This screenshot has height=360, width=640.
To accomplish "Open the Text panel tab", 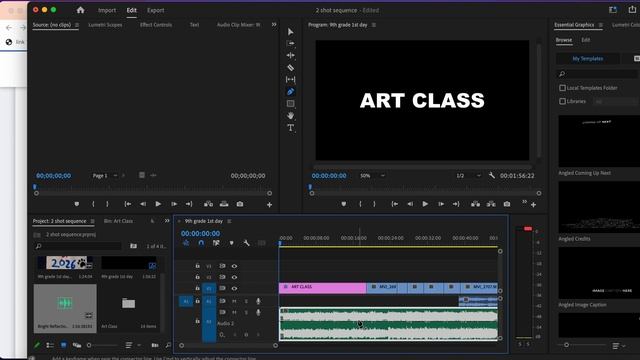I will click(x=194, y=25).
